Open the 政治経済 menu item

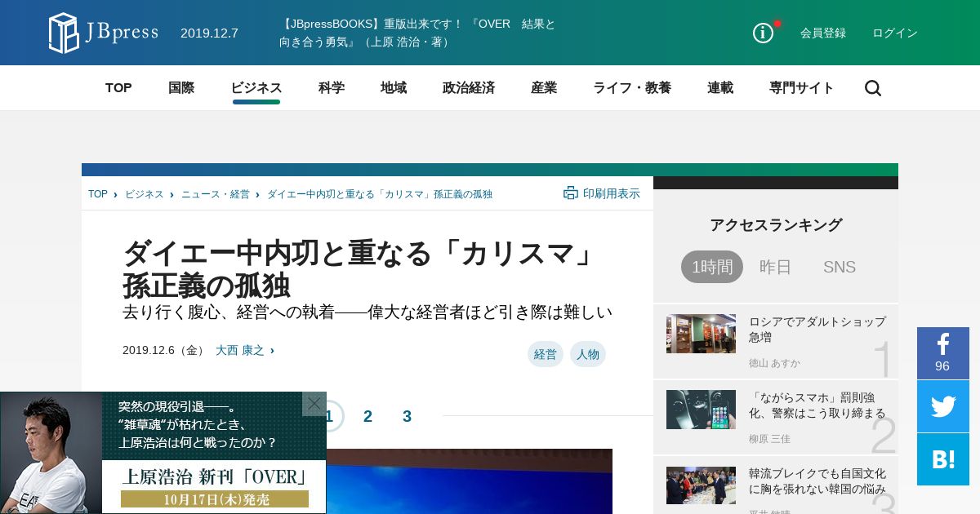pyautogui.click(x=469, y=88)
